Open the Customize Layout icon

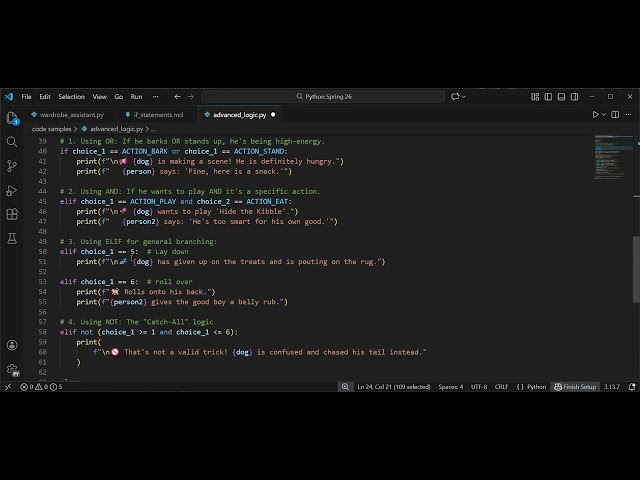(x=535, y=97)
